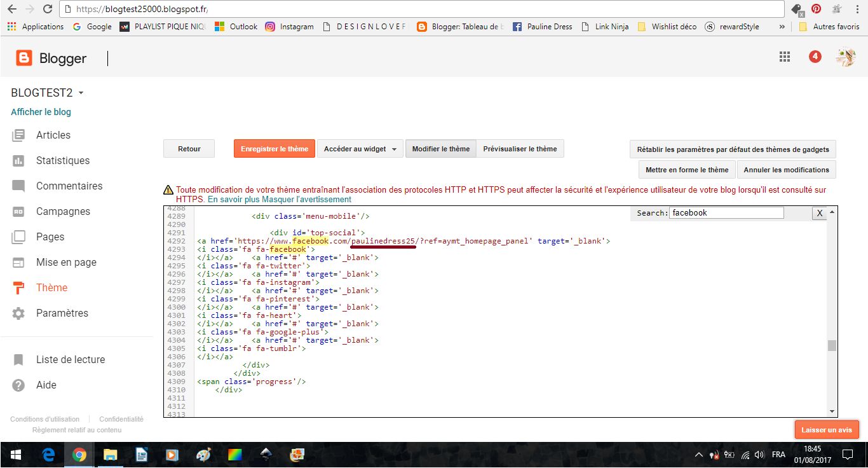Open Statistiques from the sidebar

(x=62, y=160)
